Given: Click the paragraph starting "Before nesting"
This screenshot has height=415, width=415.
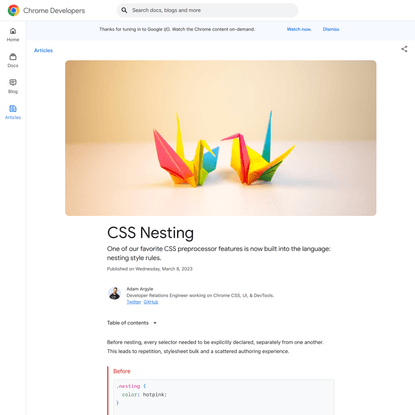Looking at the screenshot, I should coord(215,347).
